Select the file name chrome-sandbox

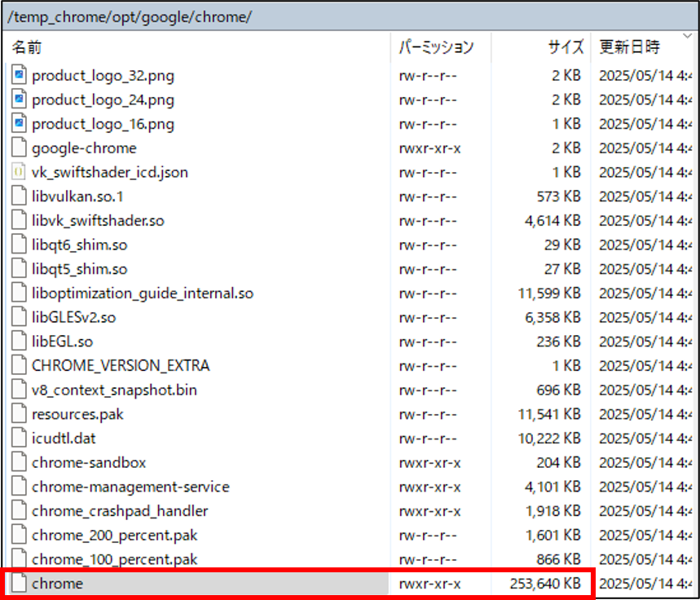click(89, 463)
